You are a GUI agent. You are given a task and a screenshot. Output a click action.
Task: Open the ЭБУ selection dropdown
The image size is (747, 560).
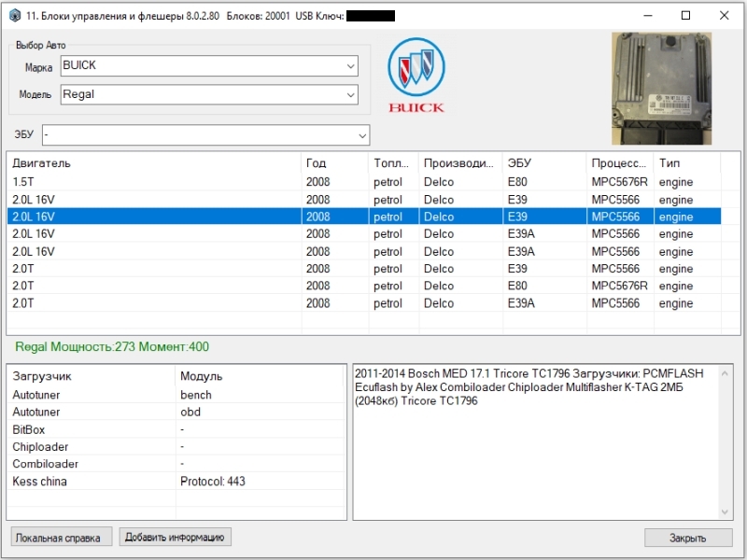click(205, 135)
